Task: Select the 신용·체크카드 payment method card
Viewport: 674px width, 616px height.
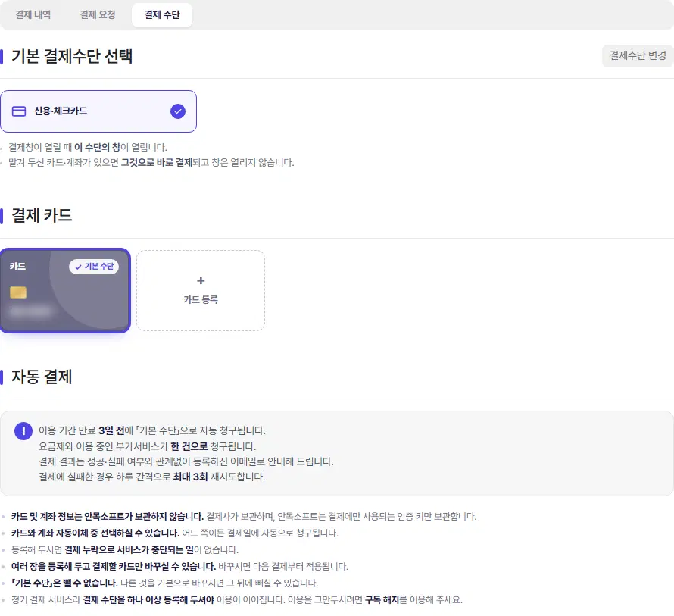Action: point(98,111)
